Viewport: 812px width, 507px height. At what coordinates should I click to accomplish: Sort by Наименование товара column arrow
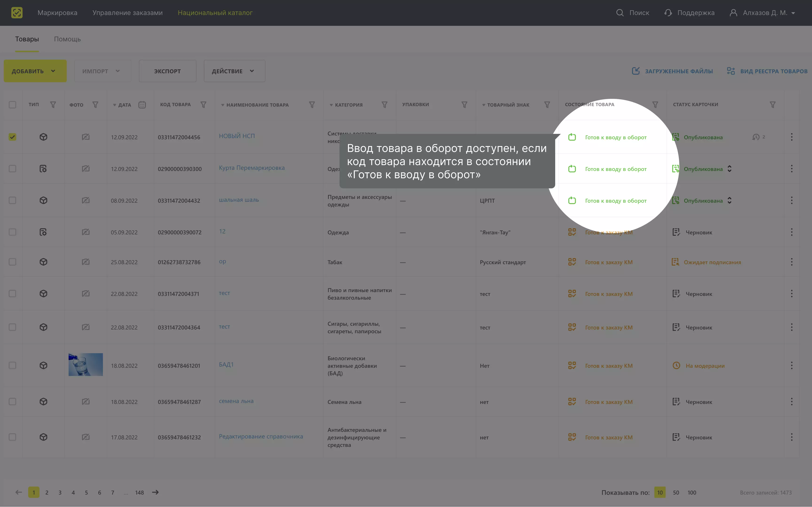pos(222,105)
